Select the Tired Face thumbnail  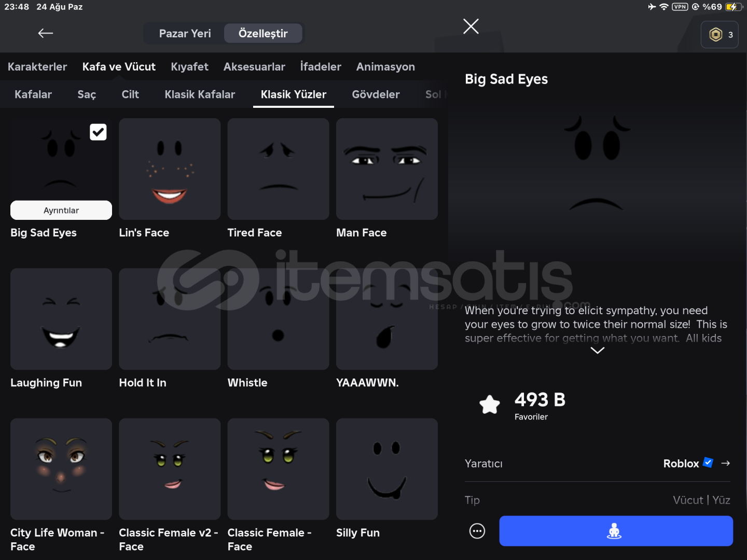pyautogui.click(x=278, y=169)
